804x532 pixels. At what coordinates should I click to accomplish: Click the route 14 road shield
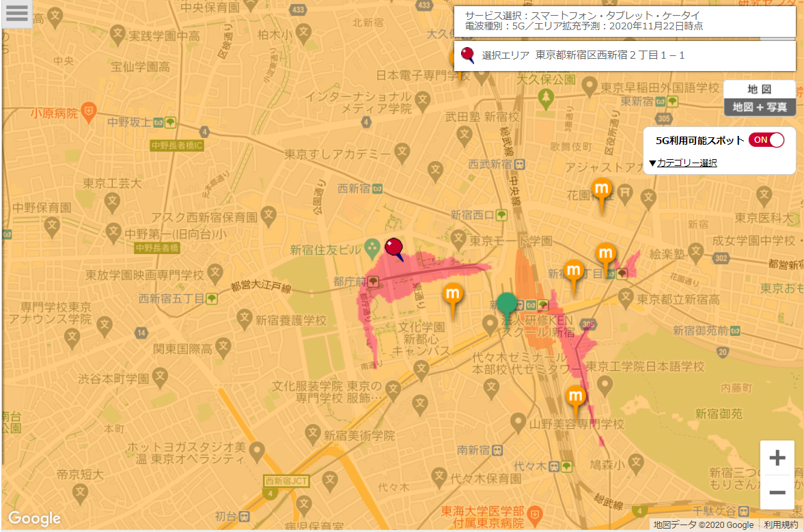tap(141, 333)
